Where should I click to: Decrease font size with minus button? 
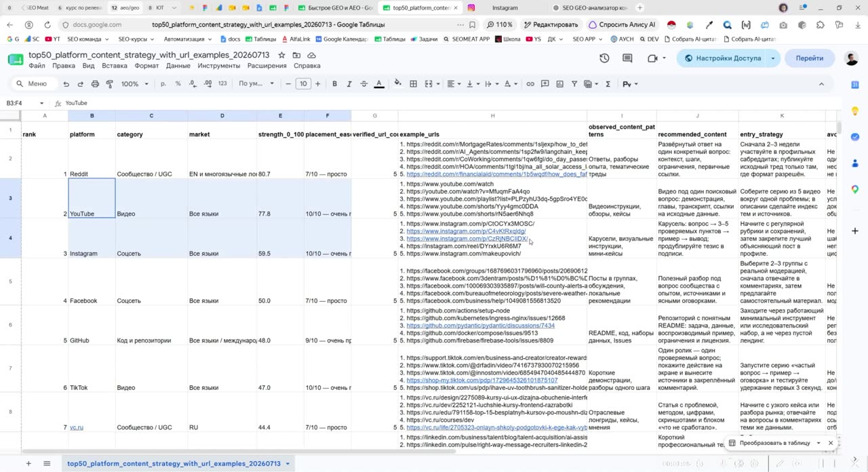click(x=288, y=84)
